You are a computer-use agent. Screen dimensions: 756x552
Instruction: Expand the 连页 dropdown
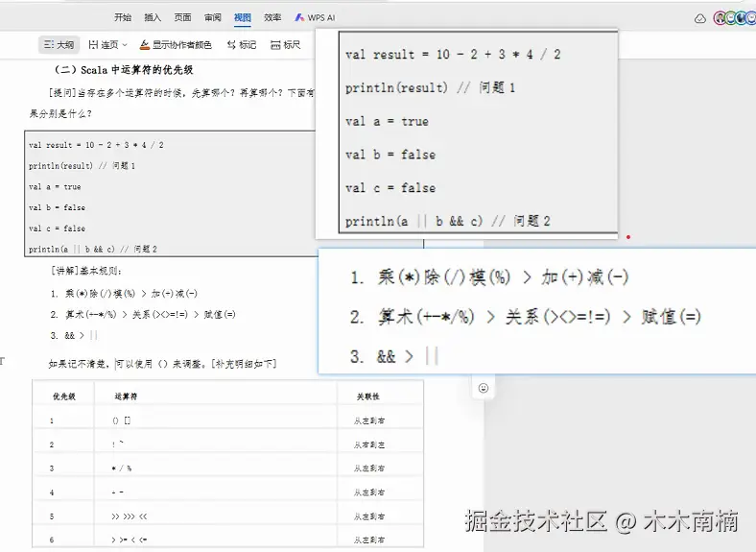click(107, 45)
